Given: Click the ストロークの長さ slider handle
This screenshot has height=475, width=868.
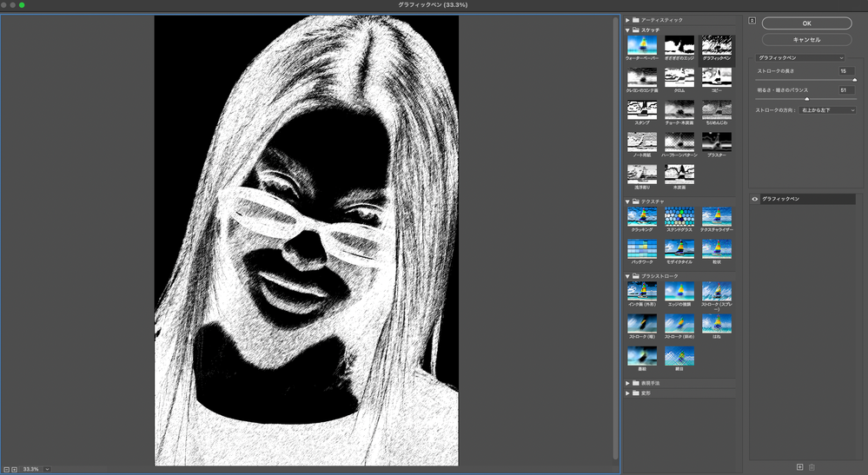Looking at the screenshot, I should click(x=855, y=80).
